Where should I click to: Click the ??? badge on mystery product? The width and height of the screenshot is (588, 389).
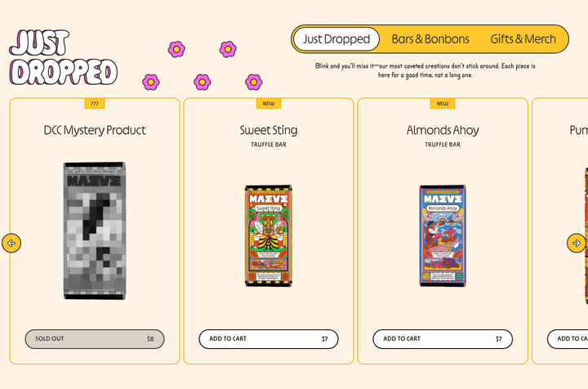pyautogui.click(x=95, y=104)
